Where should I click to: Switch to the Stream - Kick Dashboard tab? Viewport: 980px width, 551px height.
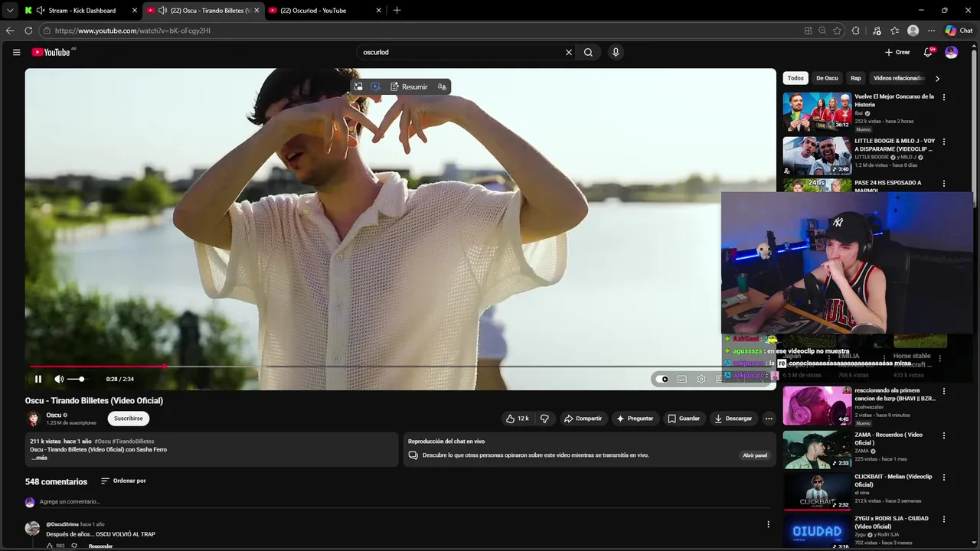(x=81, y=11)
